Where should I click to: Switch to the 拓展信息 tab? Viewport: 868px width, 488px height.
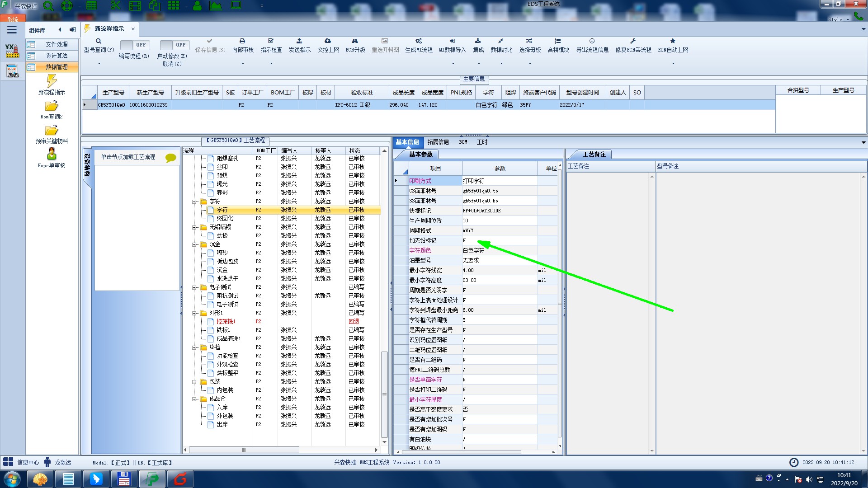[438, 142]
